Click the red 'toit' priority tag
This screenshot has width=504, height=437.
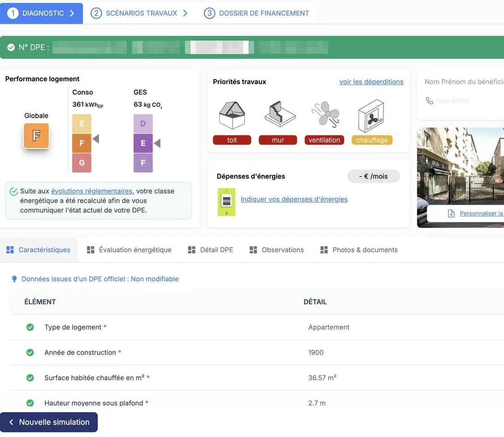232,140
